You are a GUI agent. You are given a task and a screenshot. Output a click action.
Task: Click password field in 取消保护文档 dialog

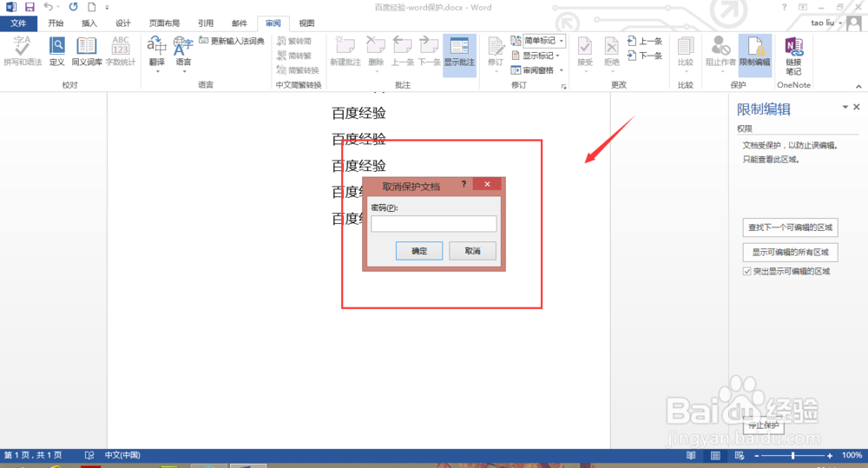coord(433,224)
